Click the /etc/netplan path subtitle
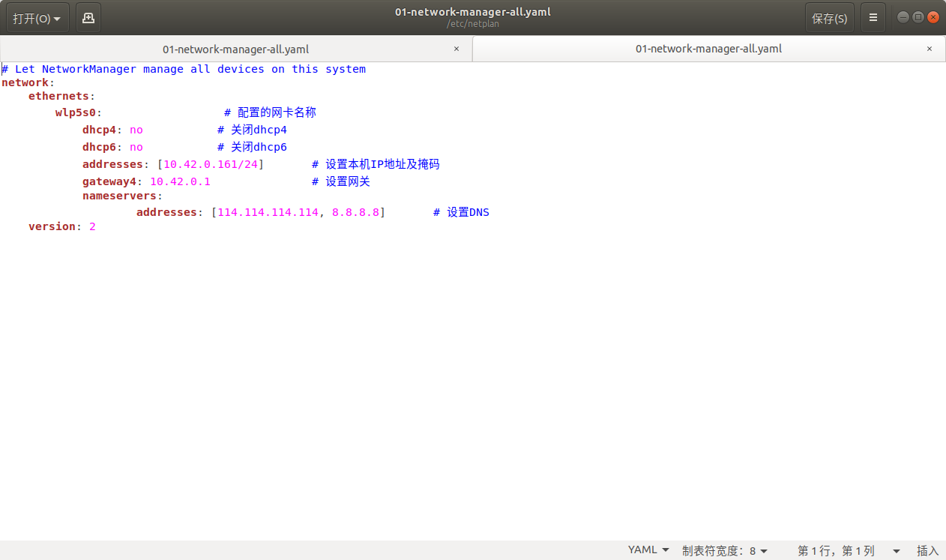946x560 pixels. pos(473,24)
